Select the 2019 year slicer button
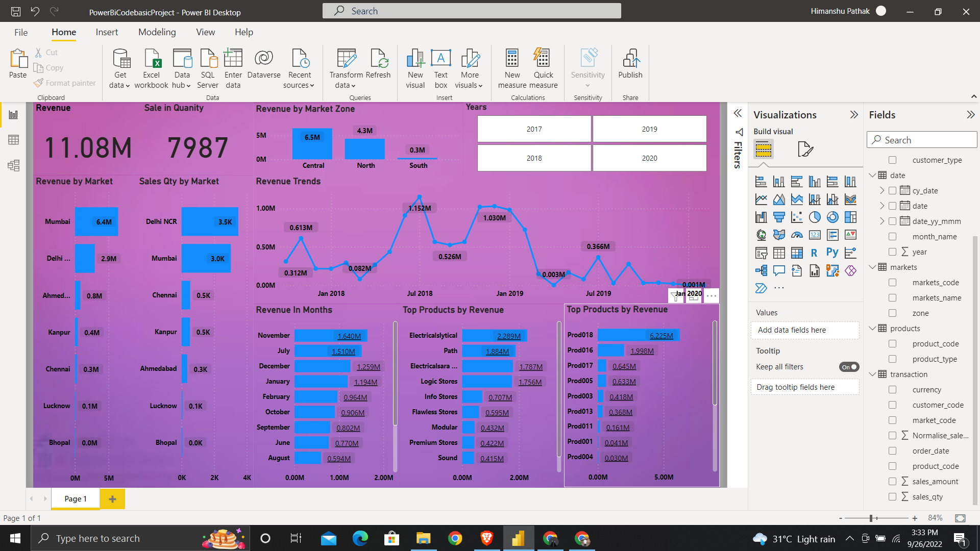Screen dimensions: 980x551 pos(649,129)
